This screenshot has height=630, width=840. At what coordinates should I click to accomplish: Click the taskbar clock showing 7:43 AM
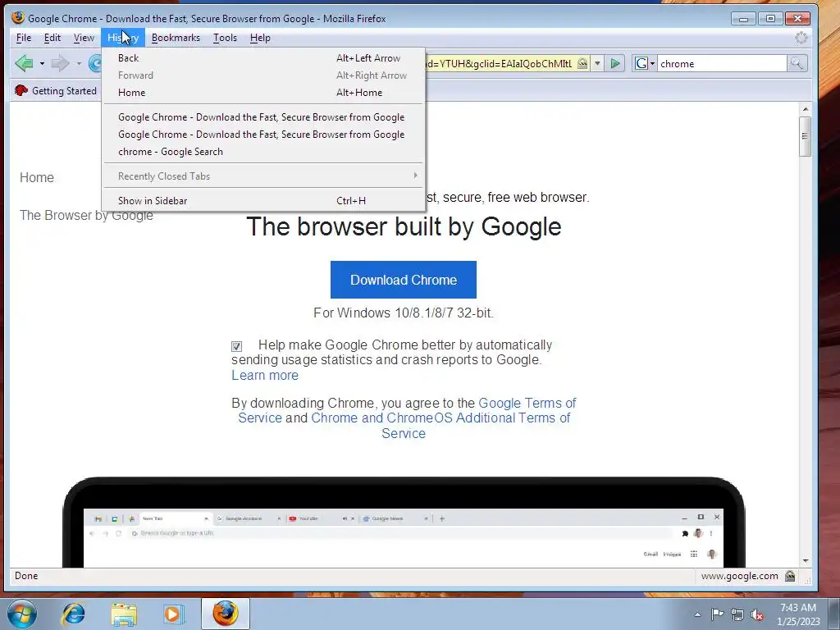tap(797, 614)
